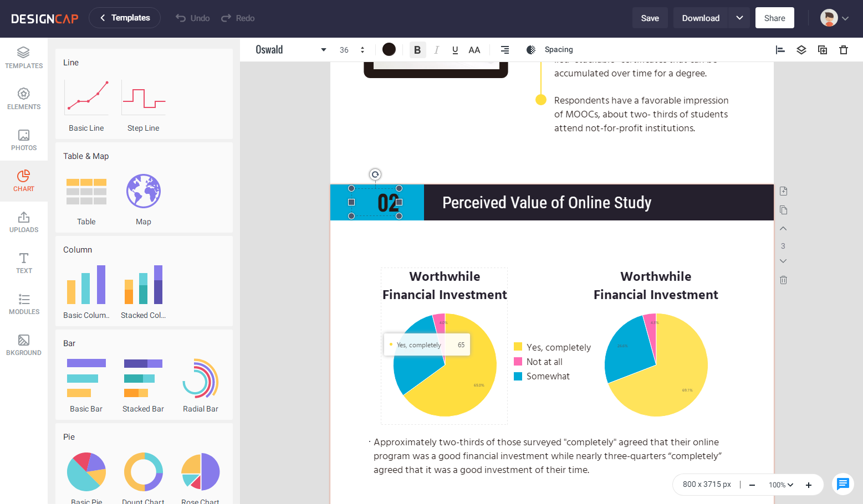Open the chat support bubble
Image resolution: width=863 pixels, height=504 pixels.
[x=842, y=484]
